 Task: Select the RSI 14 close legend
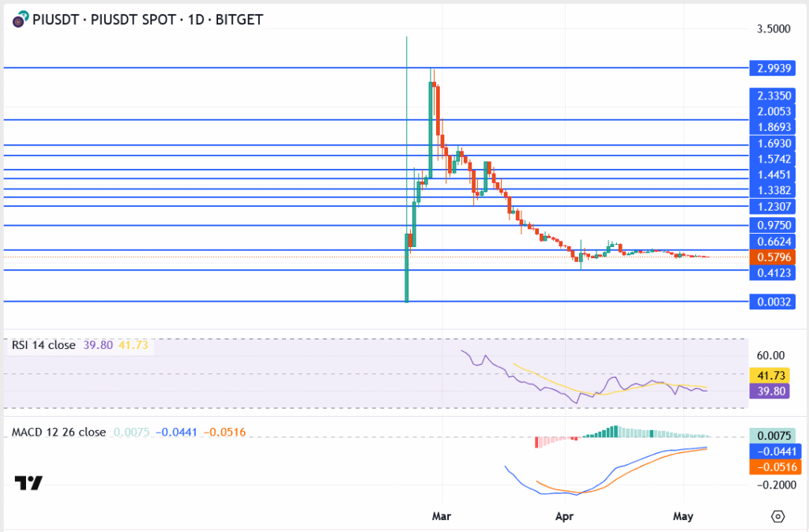(x=43, y=345)
